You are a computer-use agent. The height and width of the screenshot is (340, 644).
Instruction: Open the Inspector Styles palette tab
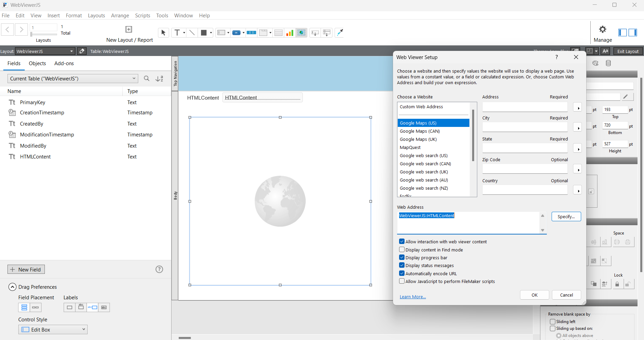[x=595, y=63]
